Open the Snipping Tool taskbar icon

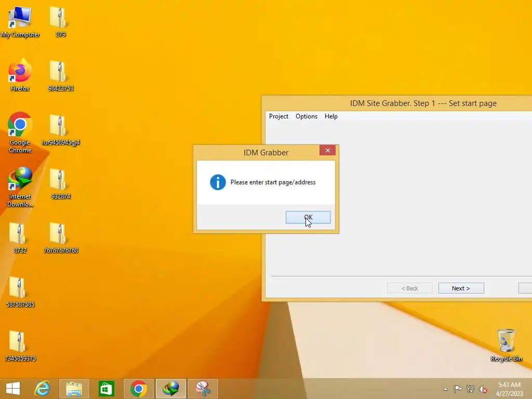(x=203, y=389)
